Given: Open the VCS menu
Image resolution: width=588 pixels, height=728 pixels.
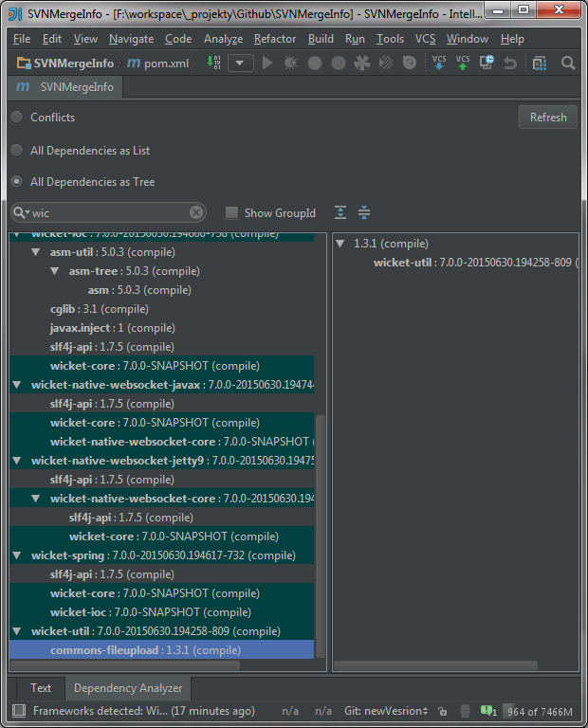Looking at the screenshot, I should point(426,39).
